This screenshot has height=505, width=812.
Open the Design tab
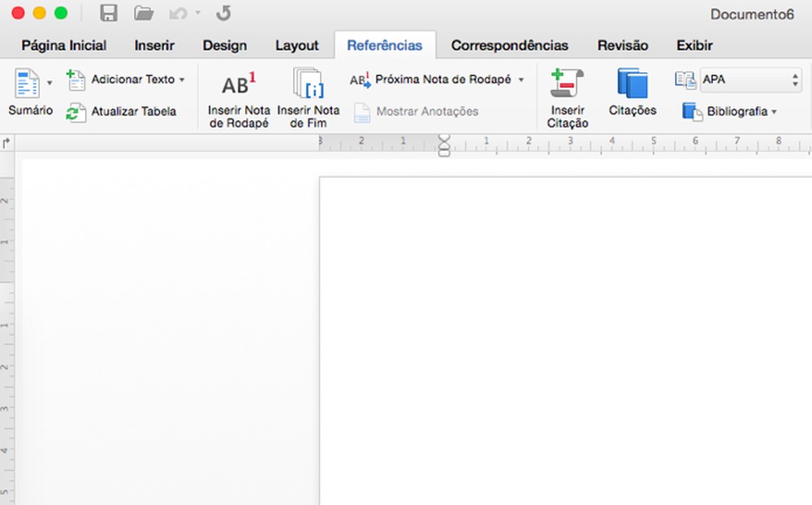click(225, 45)
